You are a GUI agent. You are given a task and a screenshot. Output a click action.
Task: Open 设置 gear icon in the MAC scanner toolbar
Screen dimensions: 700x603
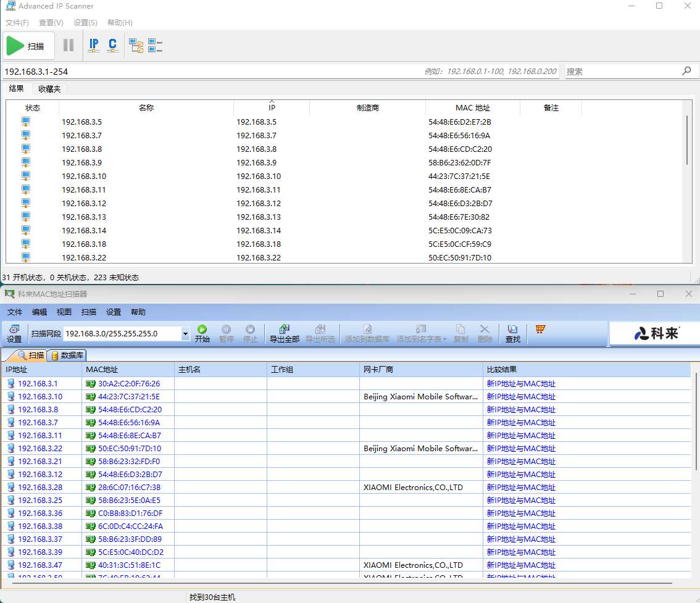click(14, 334)
